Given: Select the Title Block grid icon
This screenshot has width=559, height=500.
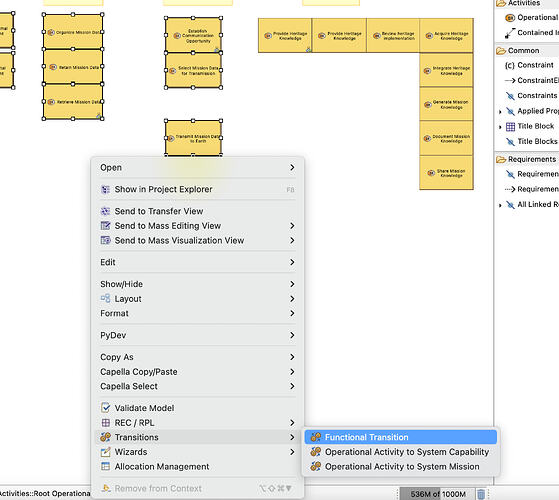Looking at the screenshot, I should click(x=511, y=127).
